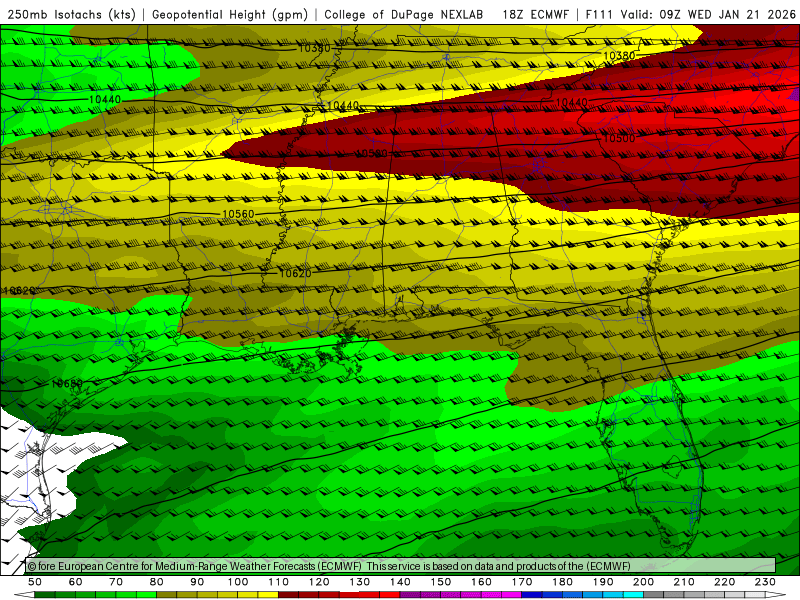Viewport: 800px width, 600px height.
Task: Click the '200' legend scale label
Action: tap(644, 582)
